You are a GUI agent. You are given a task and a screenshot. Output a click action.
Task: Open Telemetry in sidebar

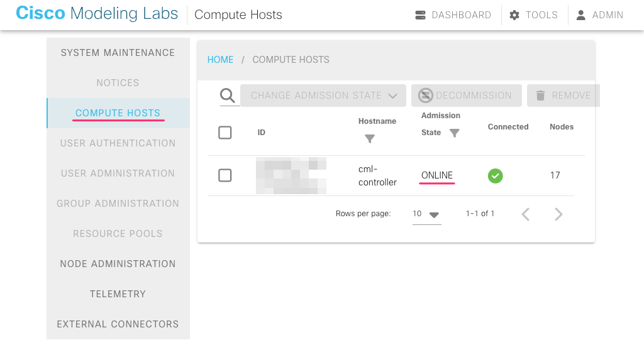click(x=118, y=293)
